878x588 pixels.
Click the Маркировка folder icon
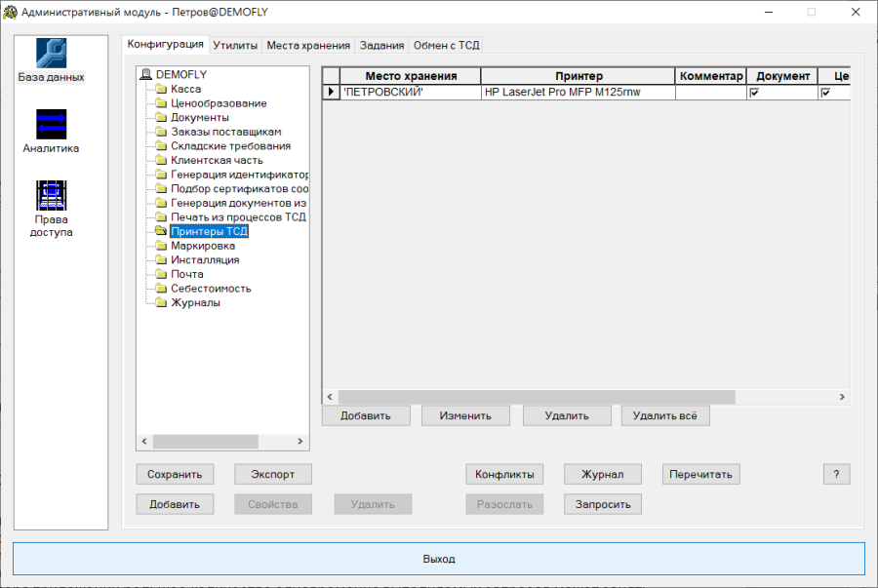(161, 246)
